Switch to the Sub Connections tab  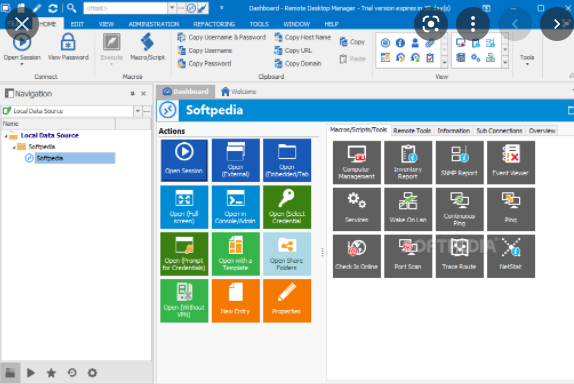coord(499,131)
